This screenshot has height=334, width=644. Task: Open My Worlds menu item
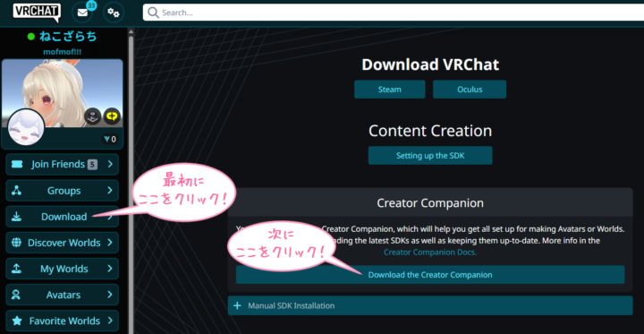62,269
